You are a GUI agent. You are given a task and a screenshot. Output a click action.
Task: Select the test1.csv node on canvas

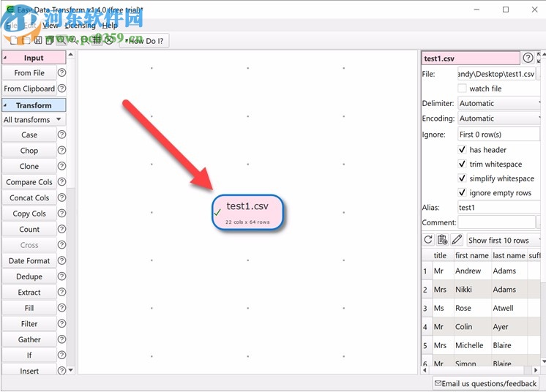(247, 212)
